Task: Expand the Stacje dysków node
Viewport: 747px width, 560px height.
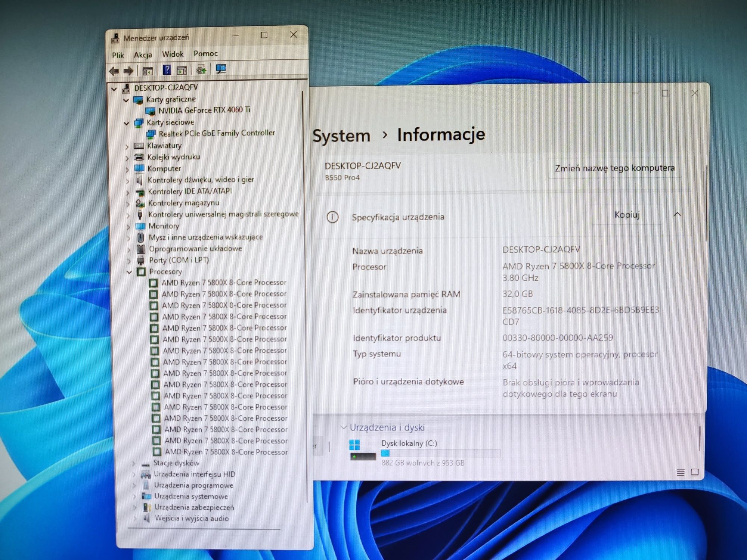Action: [x=133, y=464]
